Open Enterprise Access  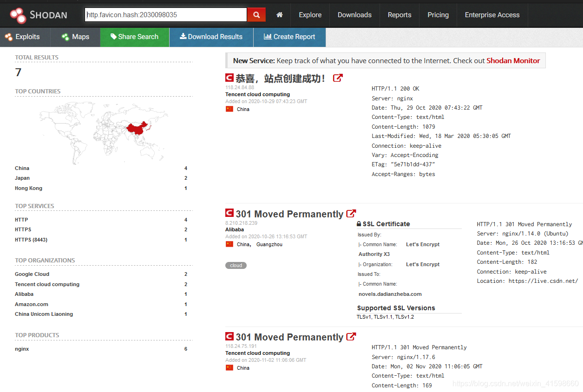(492, 15)
